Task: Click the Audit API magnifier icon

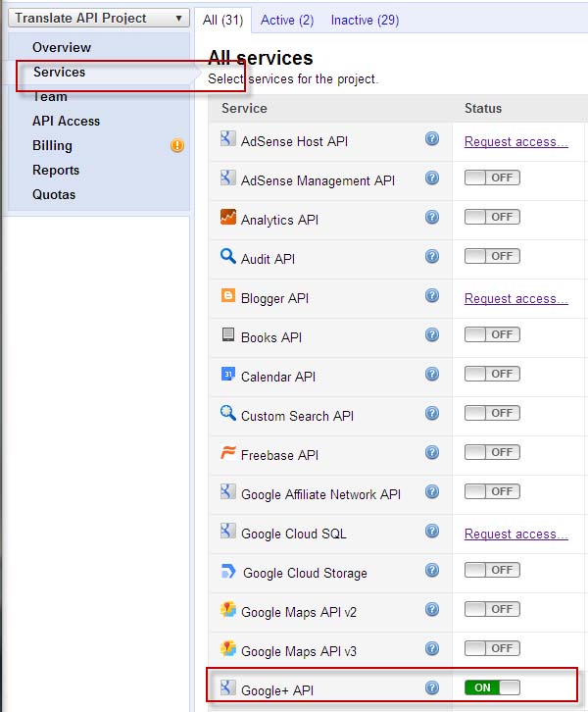Action: (227, 256)
